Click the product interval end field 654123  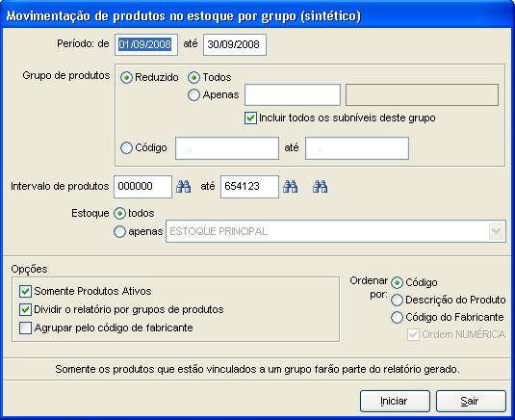click(249, 187)
